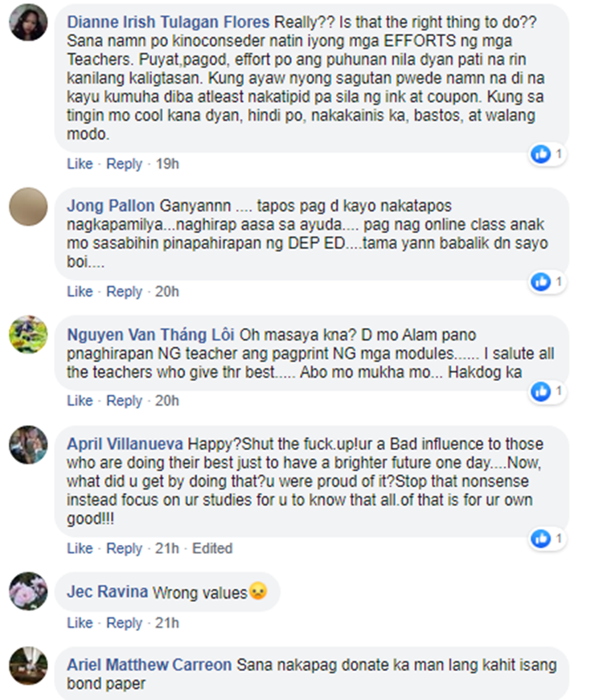Image resolution: width=603 pixels, height=700 pixels.
Task: Like Nguyen Van Tháng Lôi's comment
Action: tap(80, 400)
